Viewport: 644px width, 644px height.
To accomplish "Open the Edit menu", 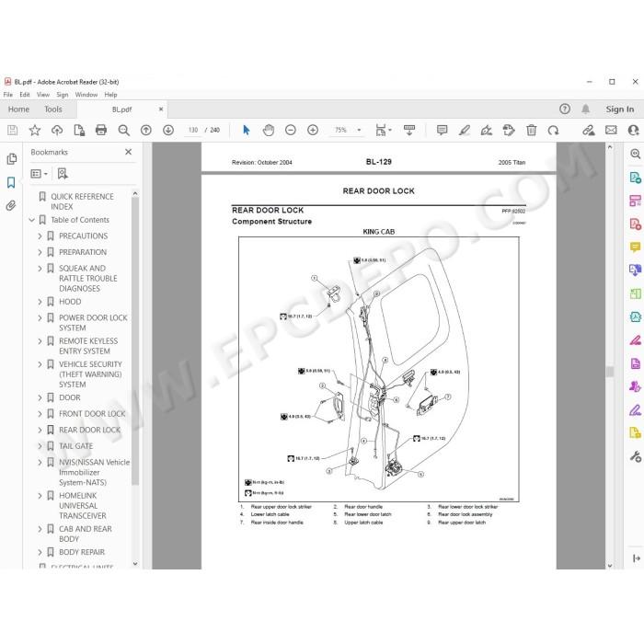I will coord(25,95).
